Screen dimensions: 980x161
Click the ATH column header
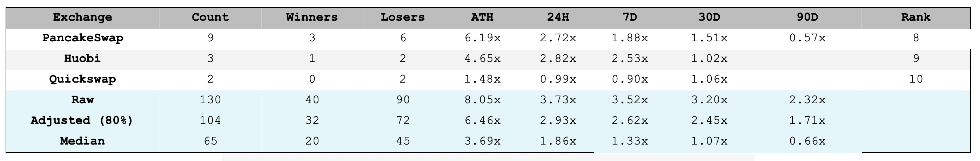pos(482,17)
